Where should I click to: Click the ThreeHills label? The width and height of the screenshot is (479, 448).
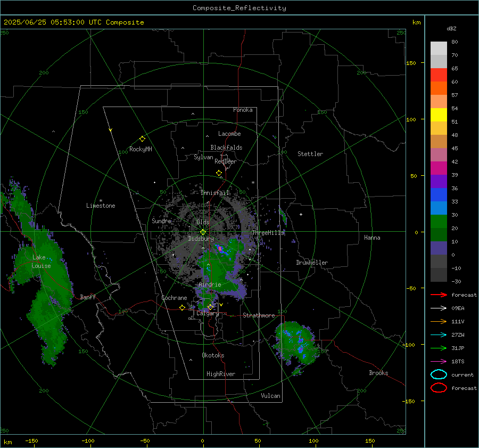pos(268,233)
